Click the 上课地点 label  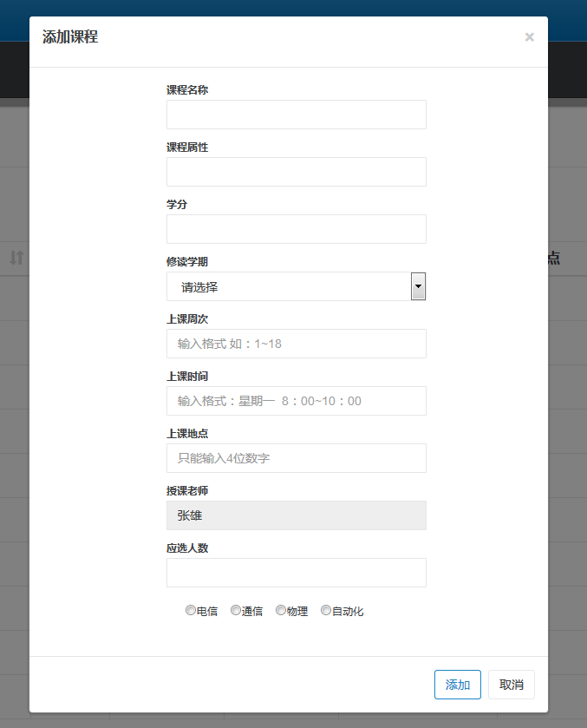click(187, 434)
